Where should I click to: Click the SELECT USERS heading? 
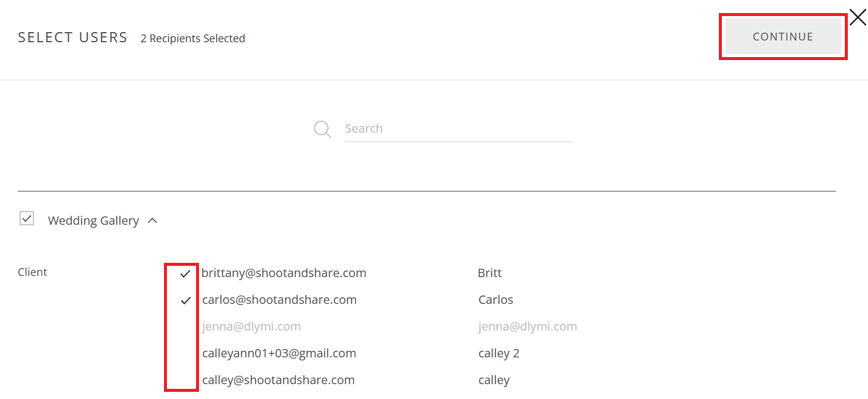(x=72, y=37)
